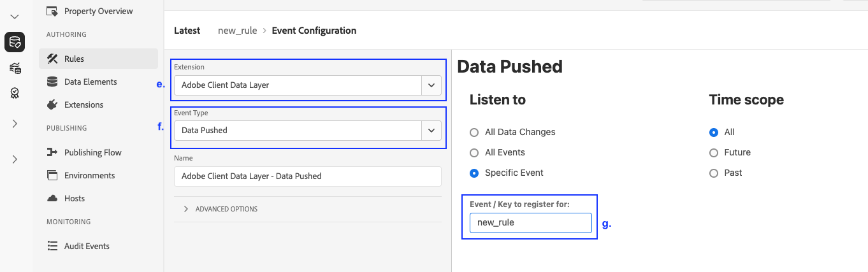Image resolution: width=868 pixels, height=272 pixels.
Task: Click the Environments window icon
Action: point(52,175)
